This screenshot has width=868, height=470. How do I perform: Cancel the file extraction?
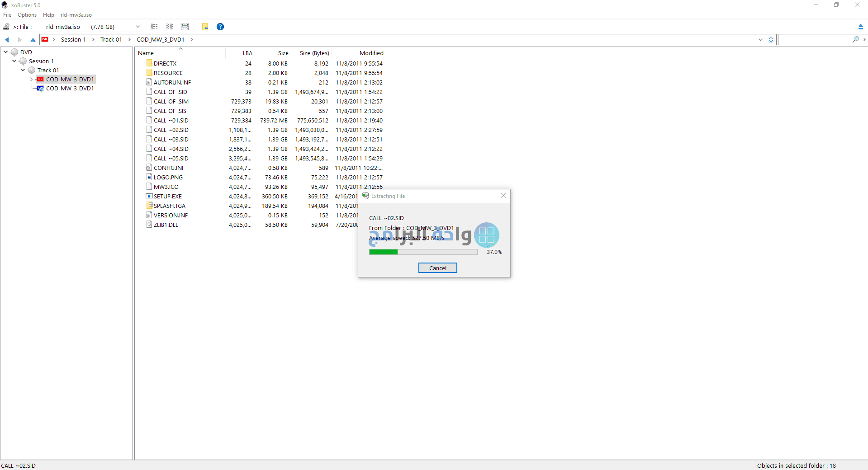pyautogui.click(x=437, y=268)
